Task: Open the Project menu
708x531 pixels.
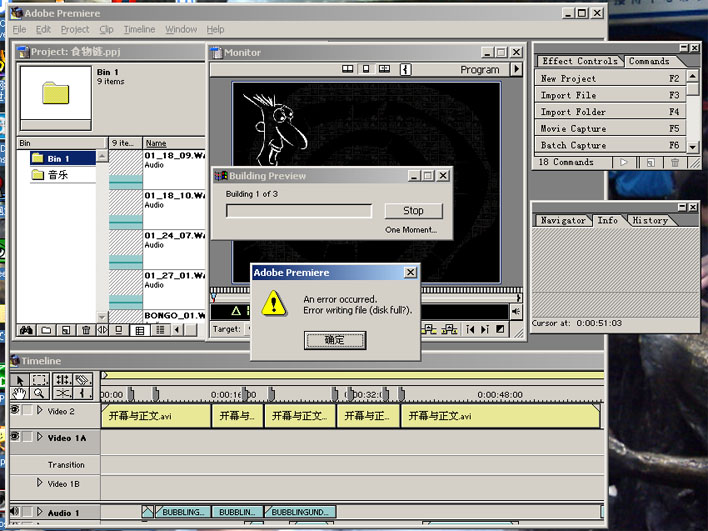Action: [75, 29]
